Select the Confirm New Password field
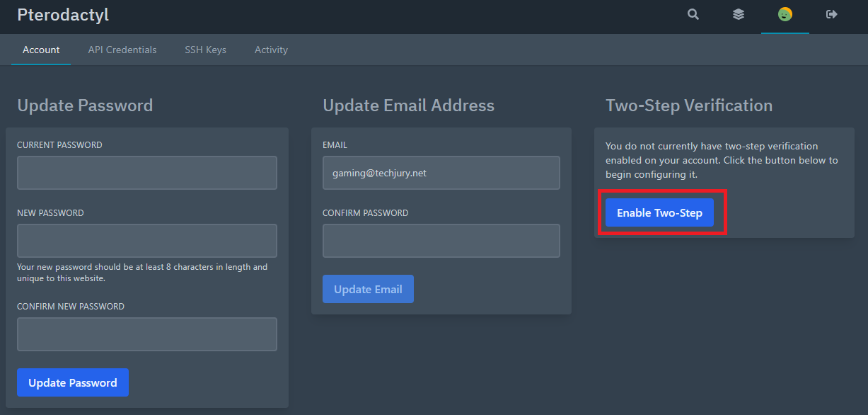This screenshot has width=868, height=415. [x=147, y=334]
